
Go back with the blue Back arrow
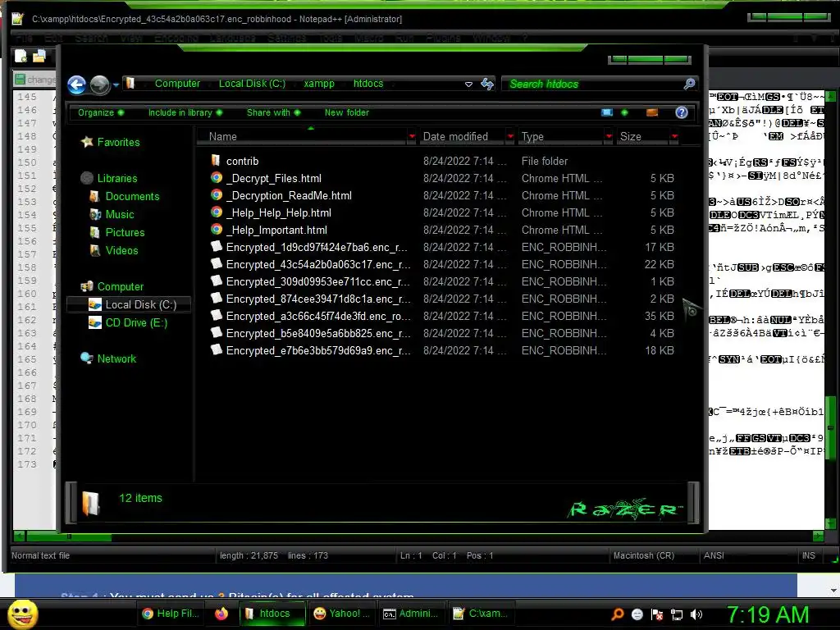coord(76,84)
